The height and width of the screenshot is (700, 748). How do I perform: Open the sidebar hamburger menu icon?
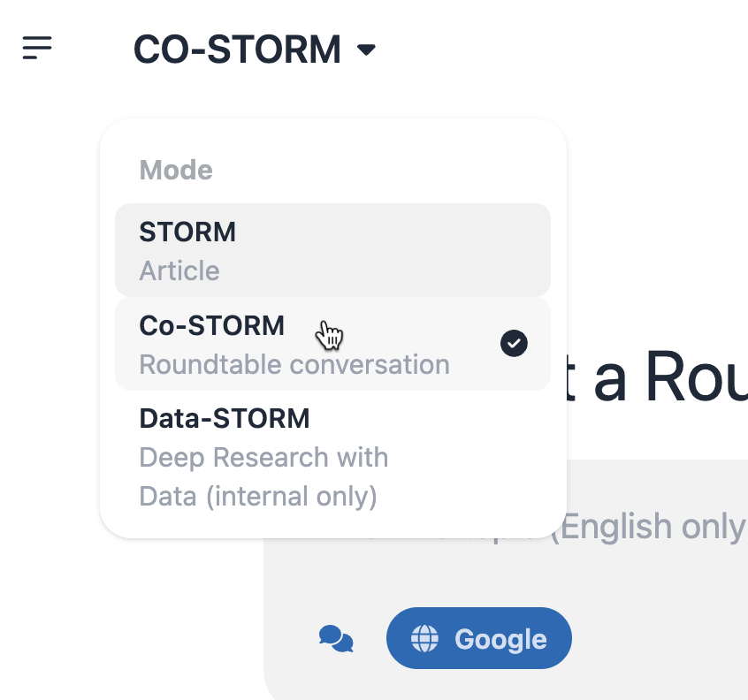(x=37, y=48)
